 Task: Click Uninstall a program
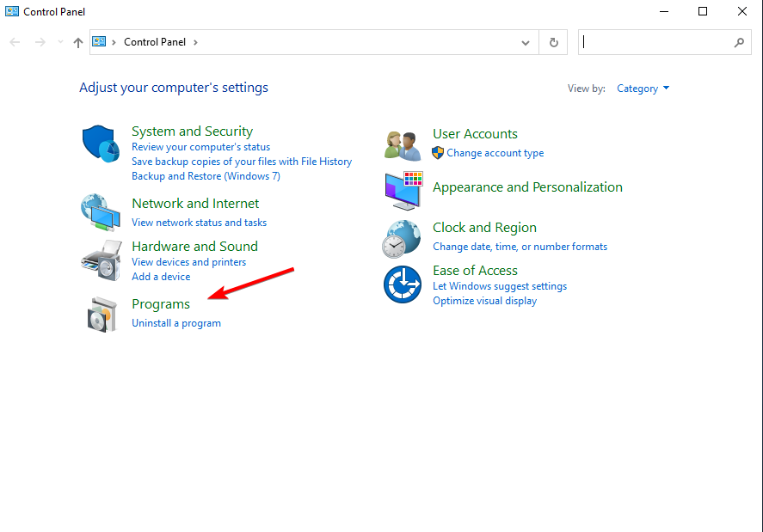(176, 323)
